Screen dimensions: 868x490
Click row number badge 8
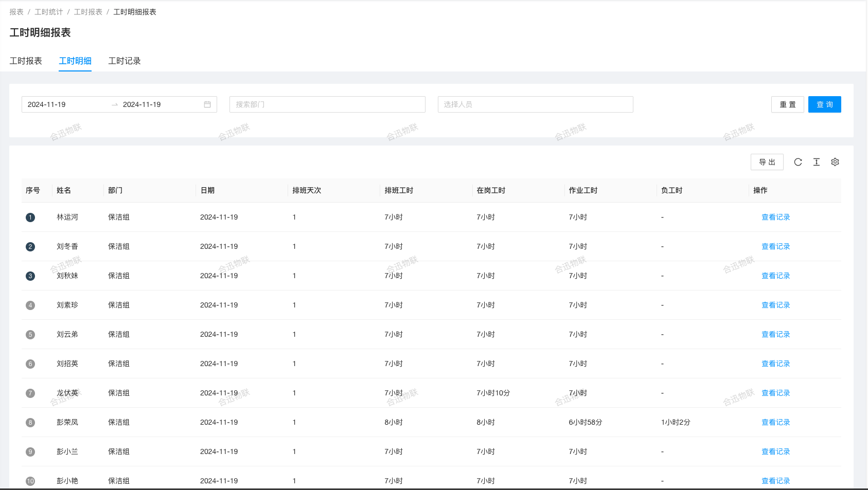click(x=30, y=423)
